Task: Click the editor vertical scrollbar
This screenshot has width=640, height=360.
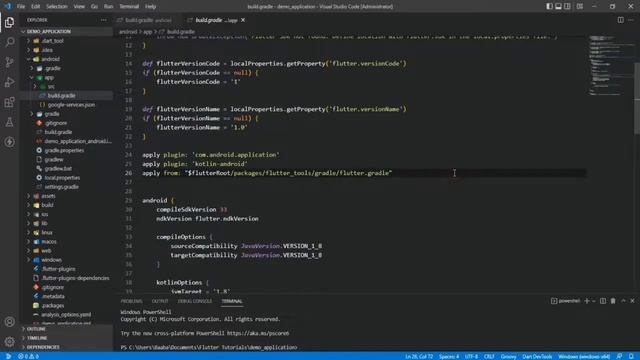Action: 637,98
